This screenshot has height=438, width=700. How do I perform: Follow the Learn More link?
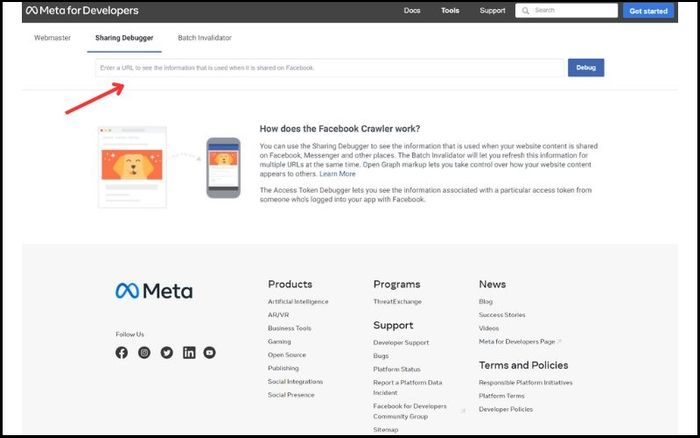(x=338, y=174)
